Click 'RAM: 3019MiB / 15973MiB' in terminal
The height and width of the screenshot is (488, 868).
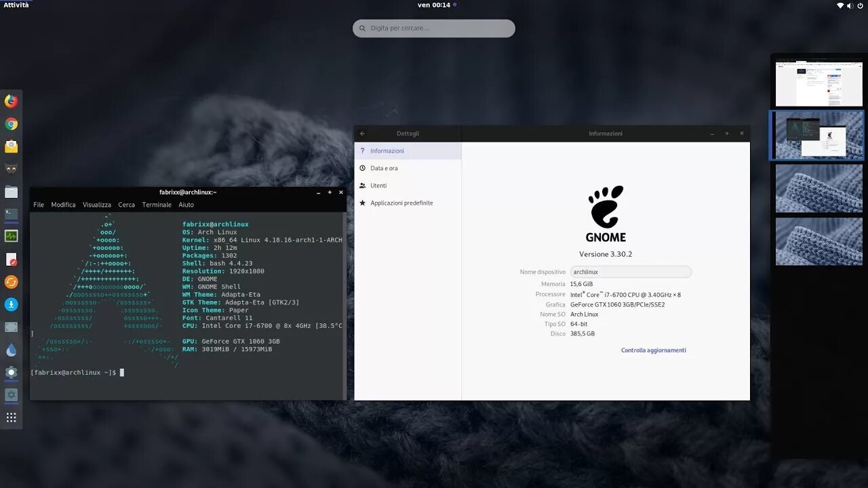click(x=227, y=349)
